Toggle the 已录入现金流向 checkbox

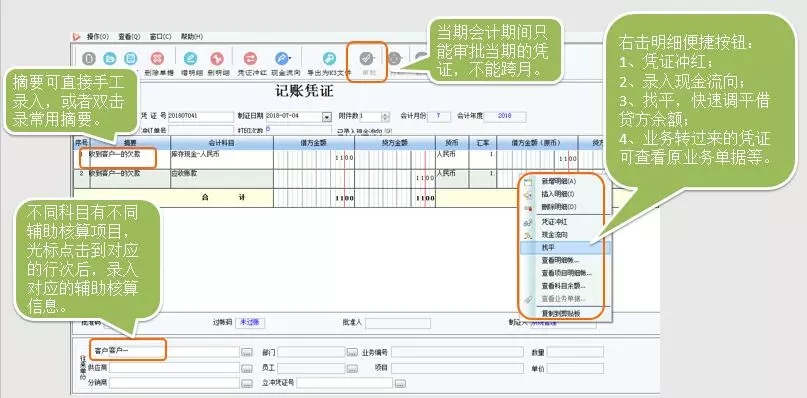(388, 131)
